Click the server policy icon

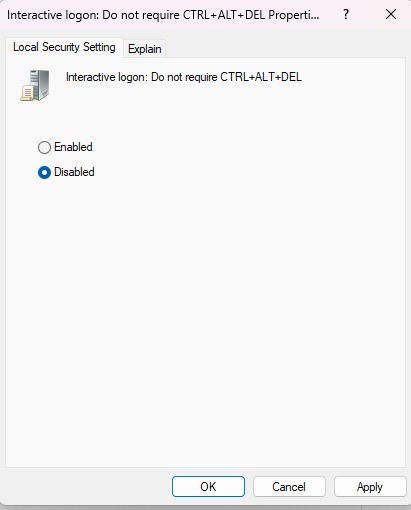click(35, 85)
